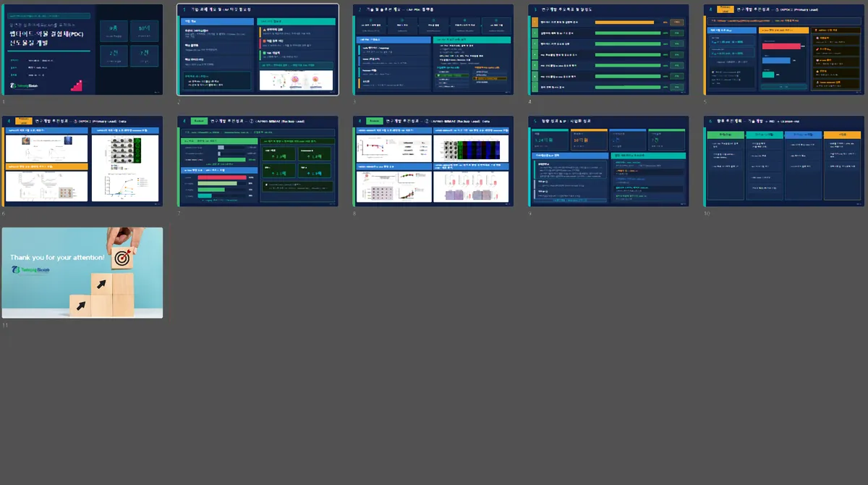Click the number label under slide 2

point(179,101)
